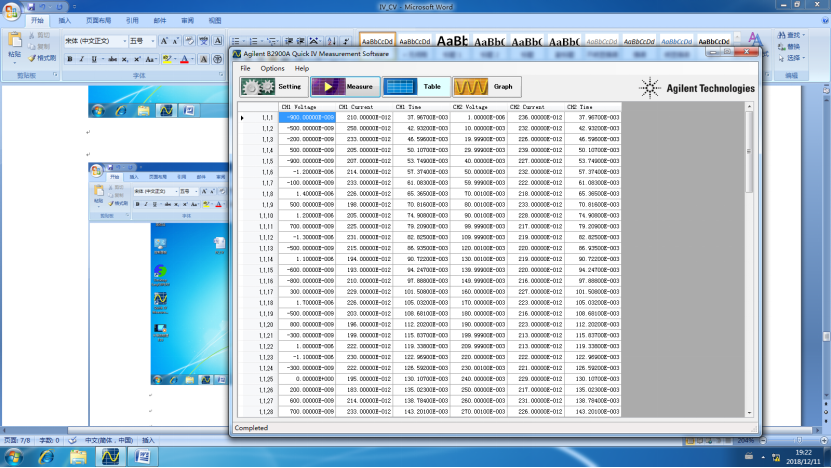Screen dimensions: 831x468
Task: Toggle text highlight color marker
Action: [x=167, y=59]
